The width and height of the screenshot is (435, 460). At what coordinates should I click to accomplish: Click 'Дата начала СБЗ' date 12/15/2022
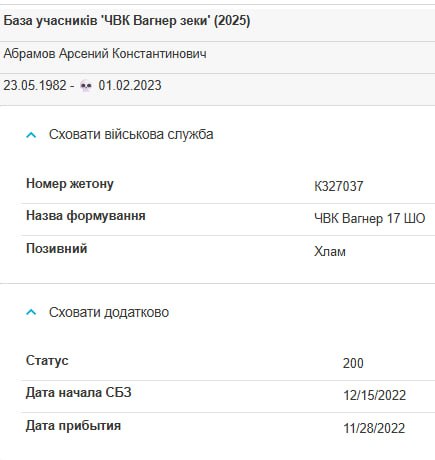pyautogui.click(x=375, y=395)
